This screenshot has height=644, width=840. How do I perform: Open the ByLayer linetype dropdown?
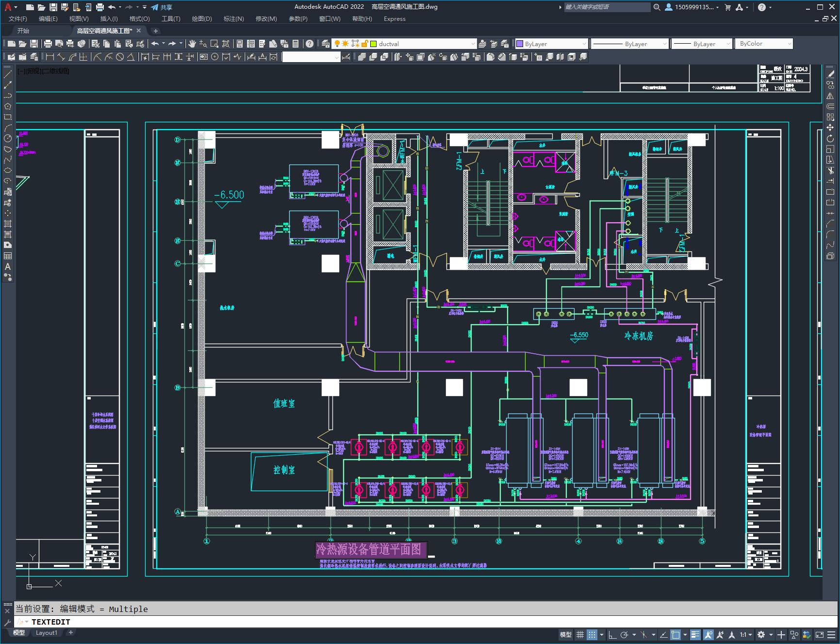[x=629, y=44]
